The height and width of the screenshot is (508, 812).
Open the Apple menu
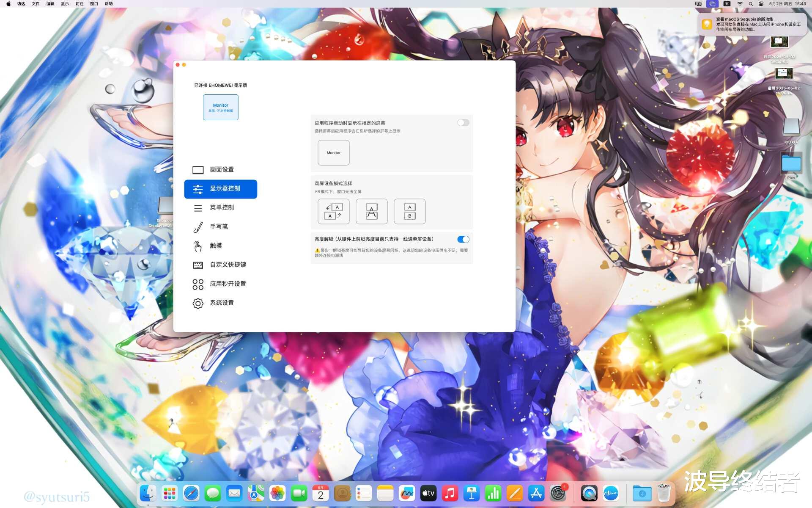[8, 4]
